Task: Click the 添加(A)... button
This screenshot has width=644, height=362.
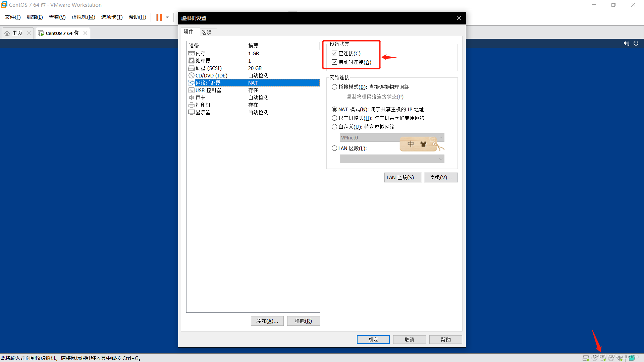Action: (x=267, y=321)
